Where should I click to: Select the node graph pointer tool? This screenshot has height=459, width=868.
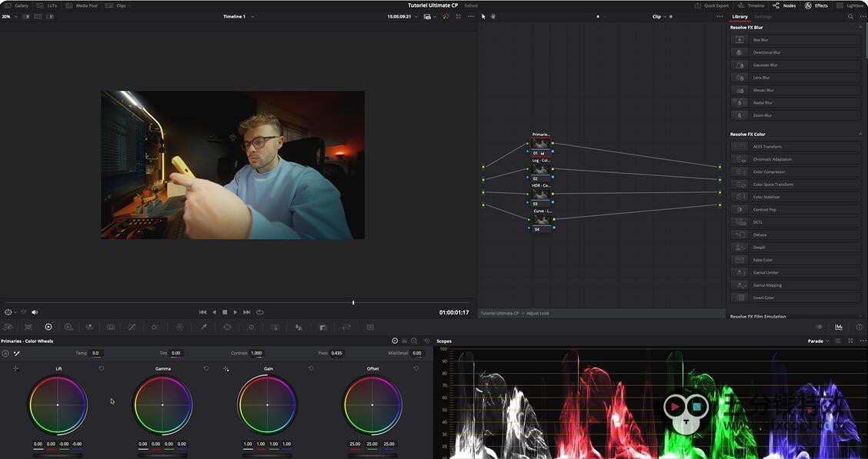483,17
